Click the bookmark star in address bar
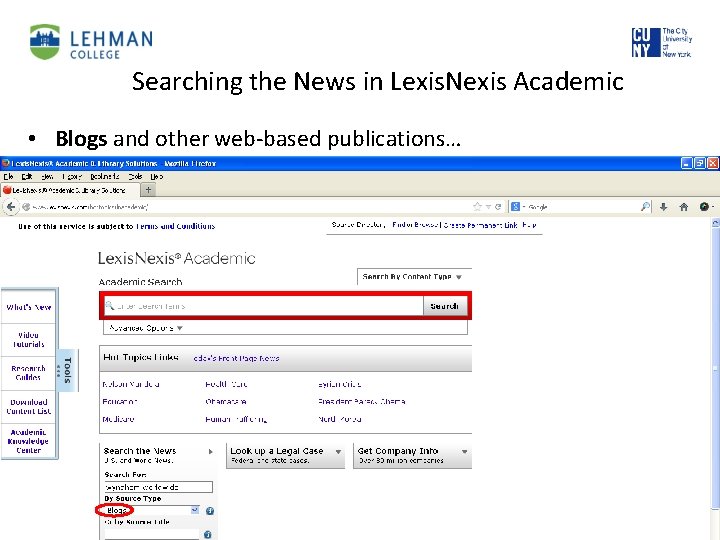Image resolution: width=720 pixels, height=540 pixels. pyautogui.click(x=477, y=207)
